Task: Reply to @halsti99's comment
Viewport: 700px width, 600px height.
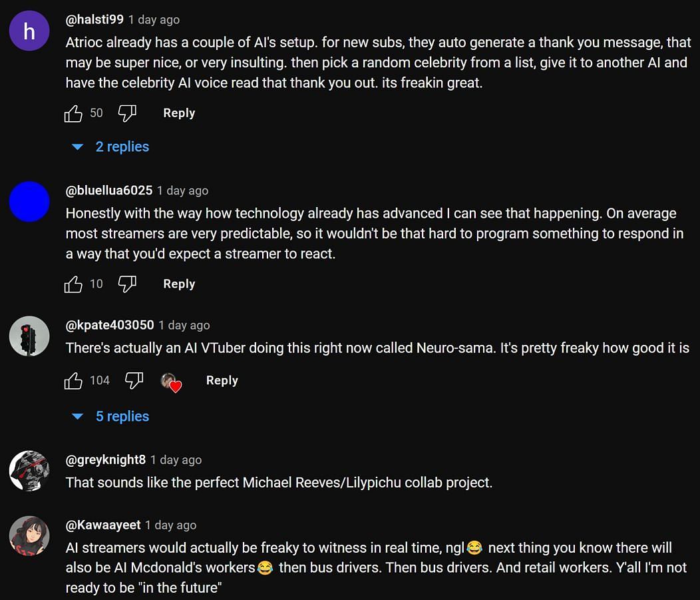Action: coord(179,113)
